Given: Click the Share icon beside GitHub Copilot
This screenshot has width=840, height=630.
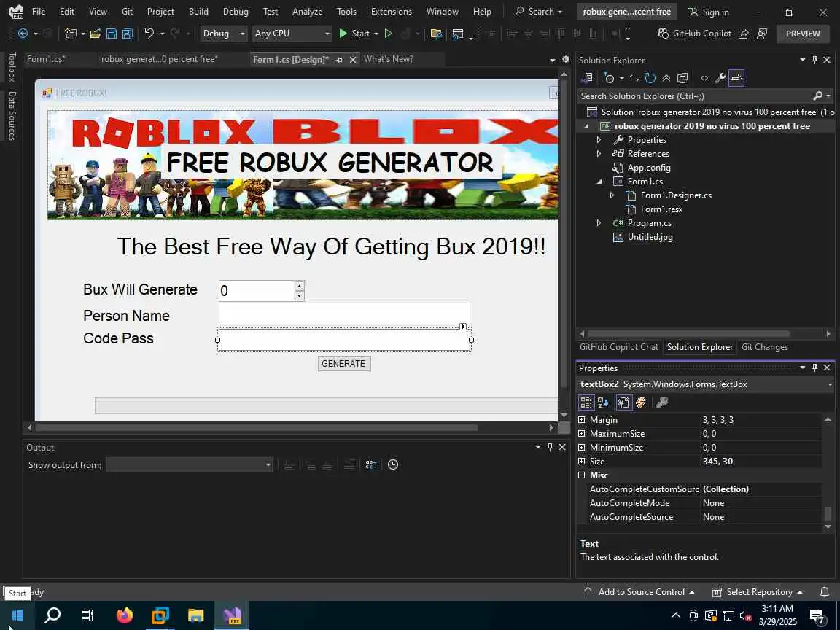Looking at the screenshot, I should click(x=744, y=34).
